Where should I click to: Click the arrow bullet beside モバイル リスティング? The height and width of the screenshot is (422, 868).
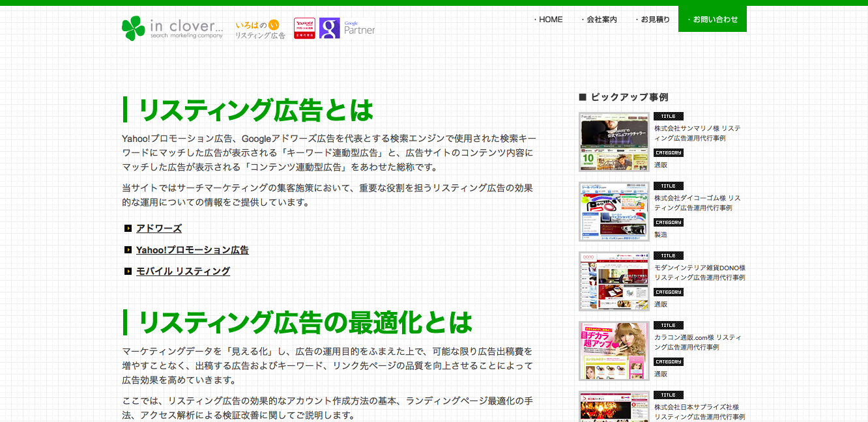(x=128, y=272)
